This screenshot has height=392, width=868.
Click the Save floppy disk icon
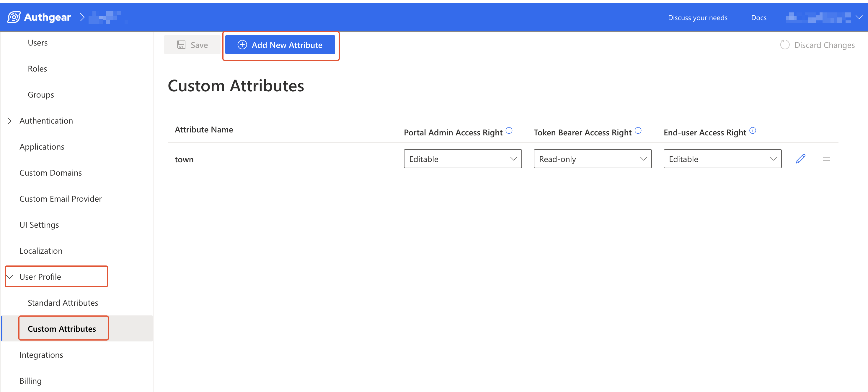(181, 45)
